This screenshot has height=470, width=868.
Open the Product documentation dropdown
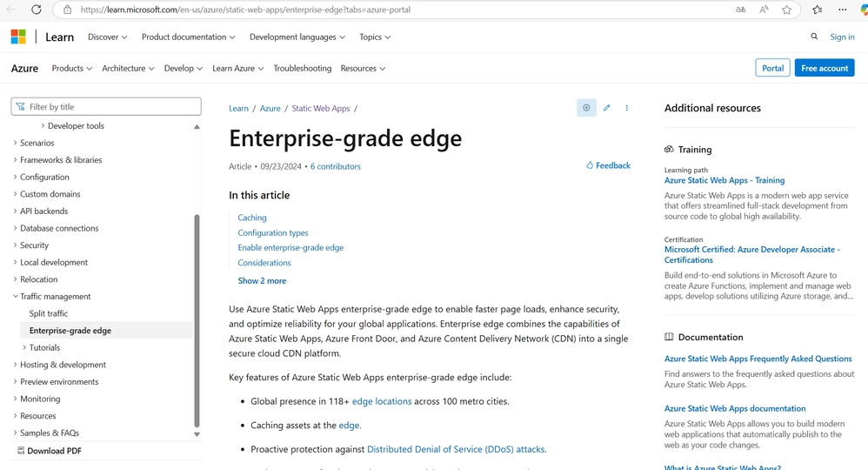pos(188,37)
